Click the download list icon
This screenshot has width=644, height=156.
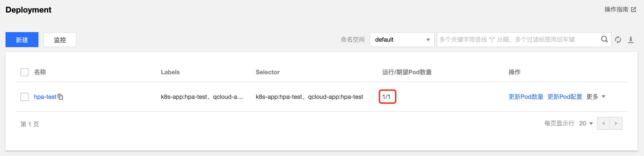(631, 40)
